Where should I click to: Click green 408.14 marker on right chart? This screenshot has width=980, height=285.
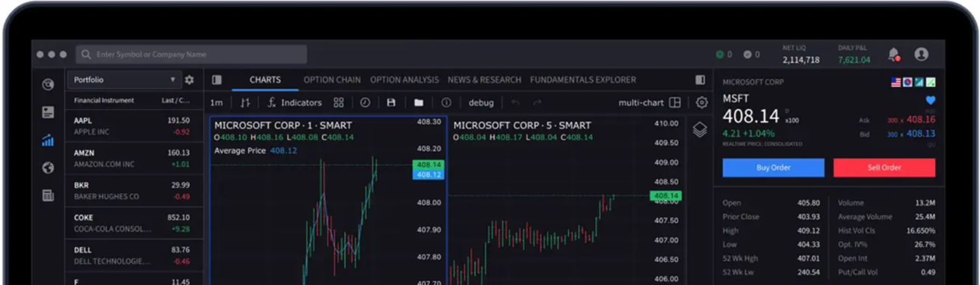click(665, 196)
